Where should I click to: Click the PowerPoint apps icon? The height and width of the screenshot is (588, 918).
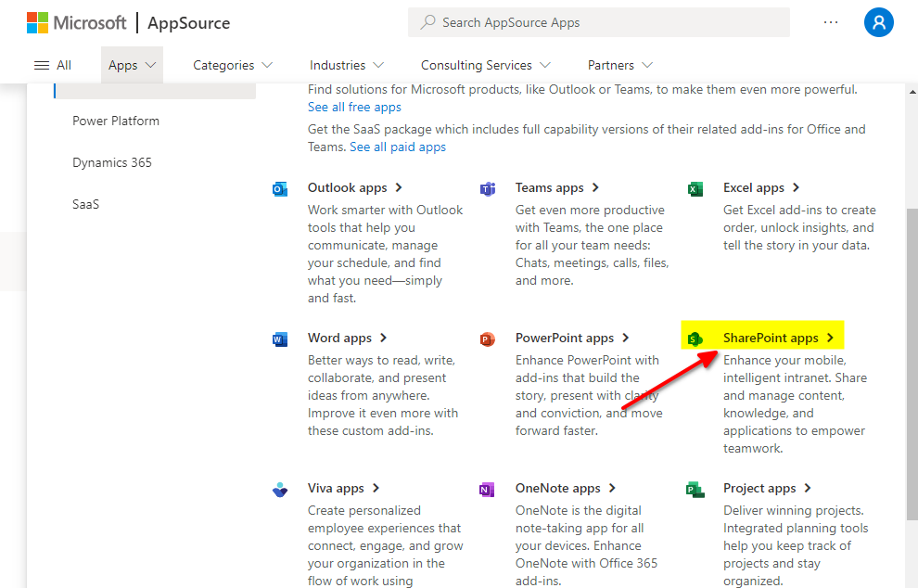click(x=488, y=339)
